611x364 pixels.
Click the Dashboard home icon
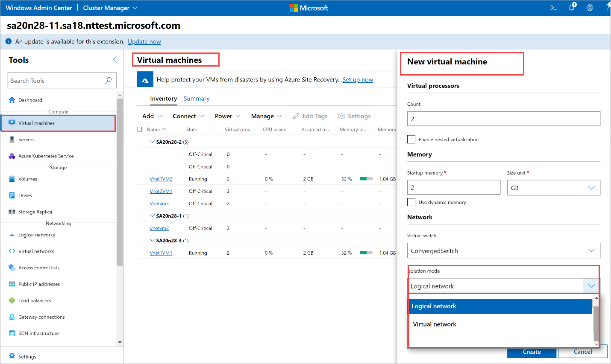coord(12,100)
